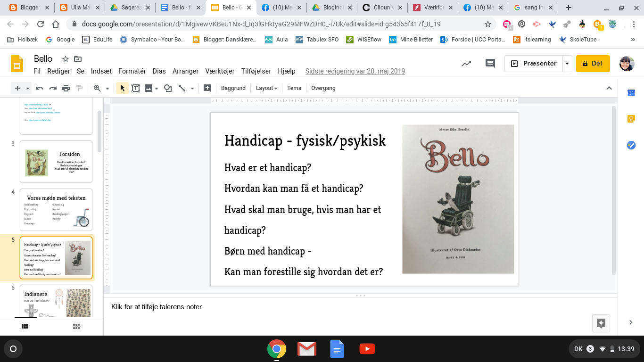Select the Text box tool
The image size is (644, 362).
pos(135,88)
